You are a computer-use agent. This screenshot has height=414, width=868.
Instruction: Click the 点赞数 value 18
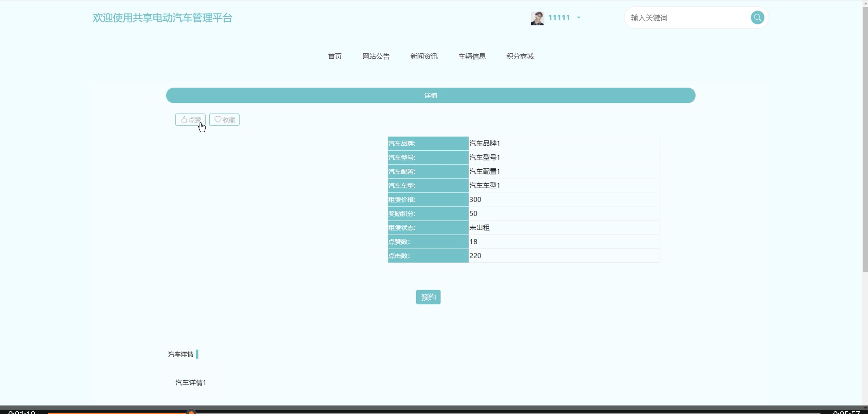[473, 242]
